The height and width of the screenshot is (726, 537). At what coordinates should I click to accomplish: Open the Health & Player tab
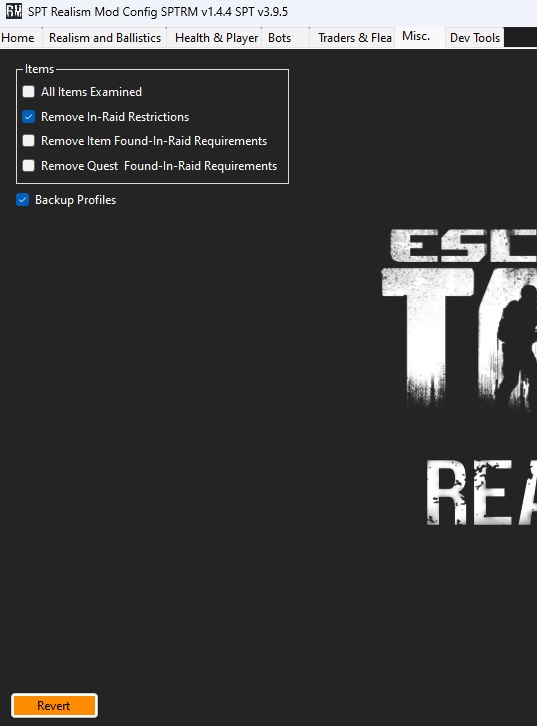pos(216,38)
